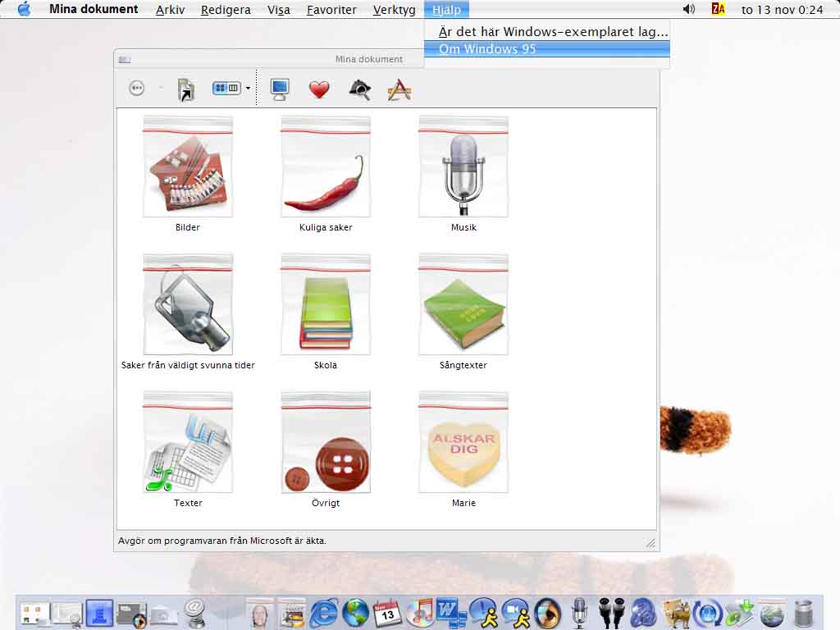This screenshot has height=630, width=840.
Task: Open the earth site dock icon beside trash
Action: (x=771, y=613)
